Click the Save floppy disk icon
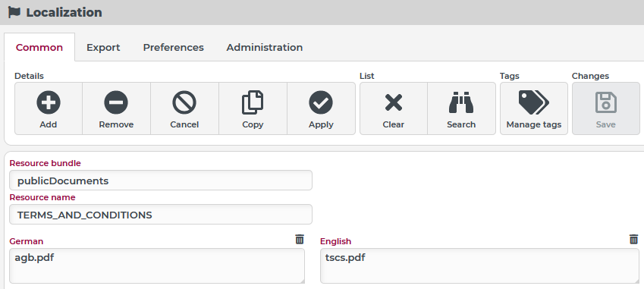Screen dimensions: 644x289 coord(606,102)
